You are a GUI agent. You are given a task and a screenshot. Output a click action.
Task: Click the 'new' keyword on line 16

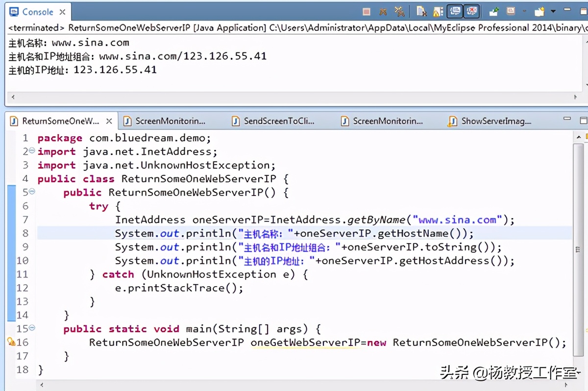click(x=376, y=342)
